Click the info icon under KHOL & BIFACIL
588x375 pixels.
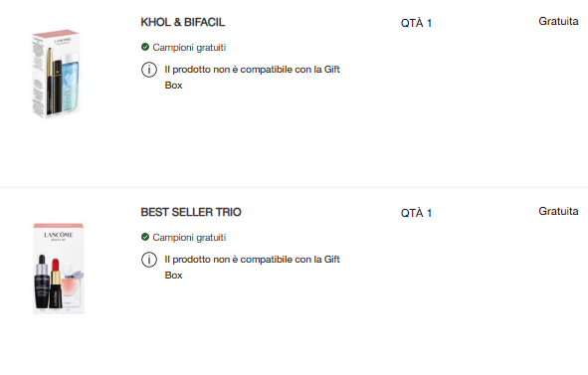pyautogui.click(x=149, y=70)
